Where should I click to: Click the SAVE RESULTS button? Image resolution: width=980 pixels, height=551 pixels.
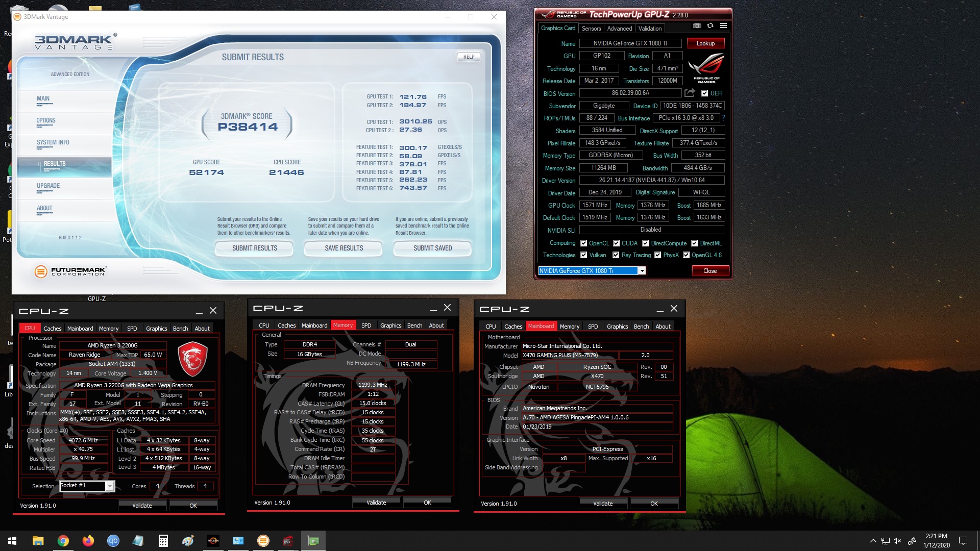coord(344,248)
